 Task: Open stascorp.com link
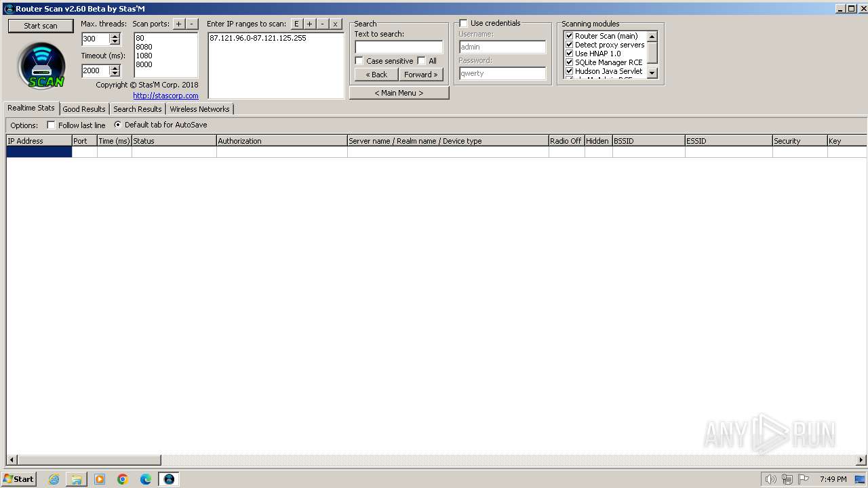tap(165, 96)
